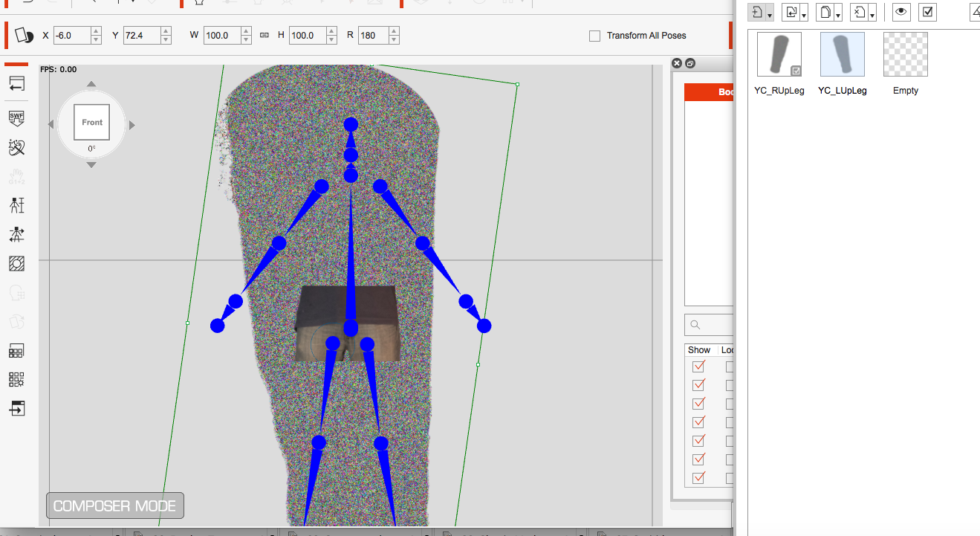Uncheck the fourth Show checkbox in the list
The width and height of the screenshot is (980, 536).
point(698,422)
